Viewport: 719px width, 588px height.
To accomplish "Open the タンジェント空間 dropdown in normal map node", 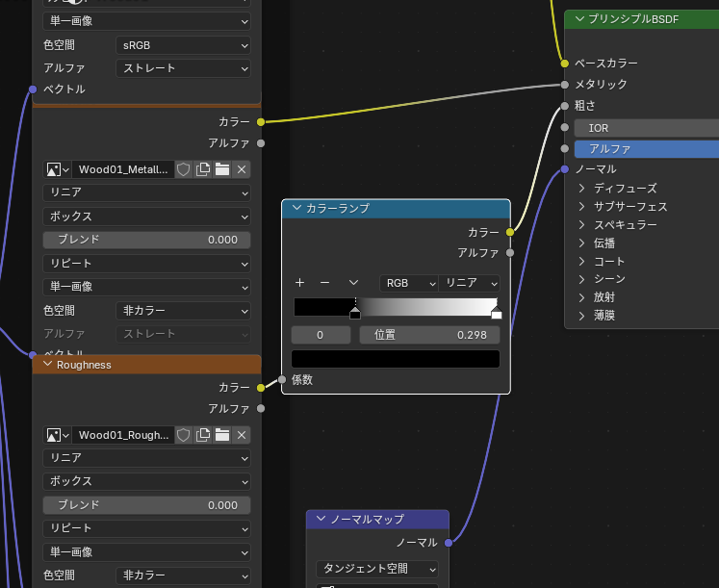I will point(377,569).
